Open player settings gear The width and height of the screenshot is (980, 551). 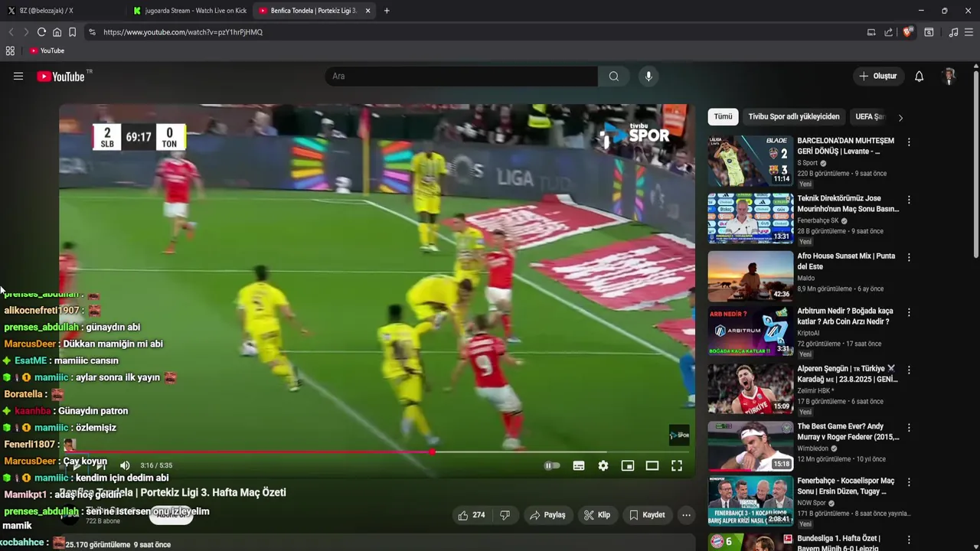603,465
